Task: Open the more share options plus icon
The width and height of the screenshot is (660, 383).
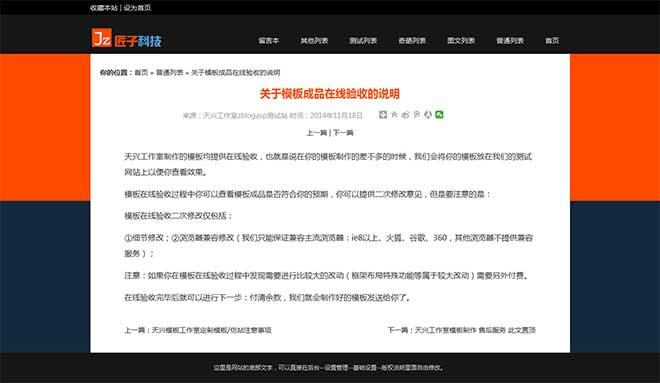Action: click(383, 114)
